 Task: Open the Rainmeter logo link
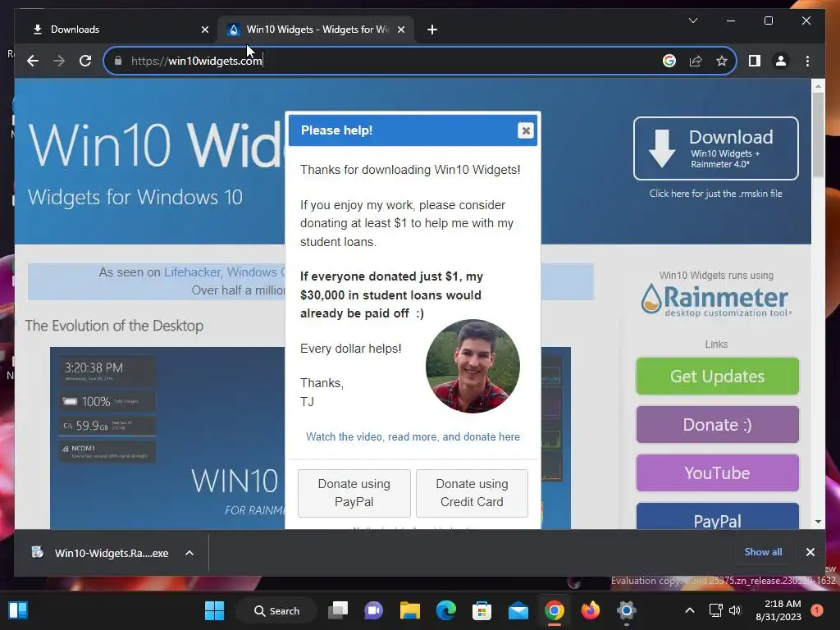(x=715, y=300)
